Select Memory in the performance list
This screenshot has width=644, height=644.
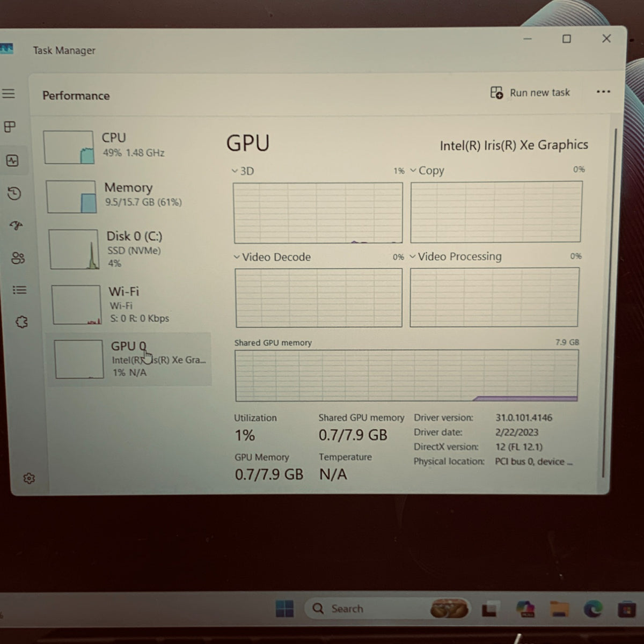pyautogui.click(x=127, y=196)
